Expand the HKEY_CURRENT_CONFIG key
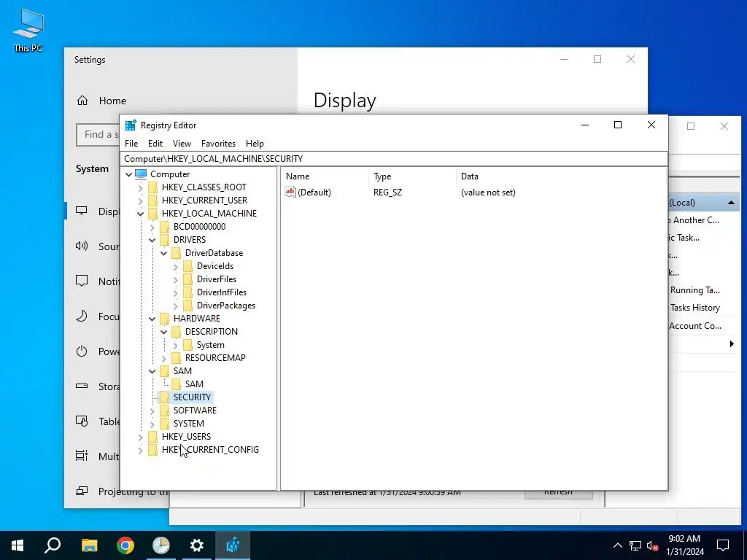The width and height of the screenshot is (747, 560). 141,449
